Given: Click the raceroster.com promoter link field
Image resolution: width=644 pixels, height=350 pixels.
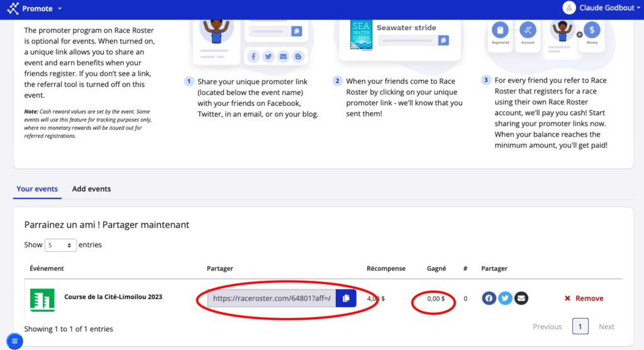Looking at the screenshot, I should point(272,298).
